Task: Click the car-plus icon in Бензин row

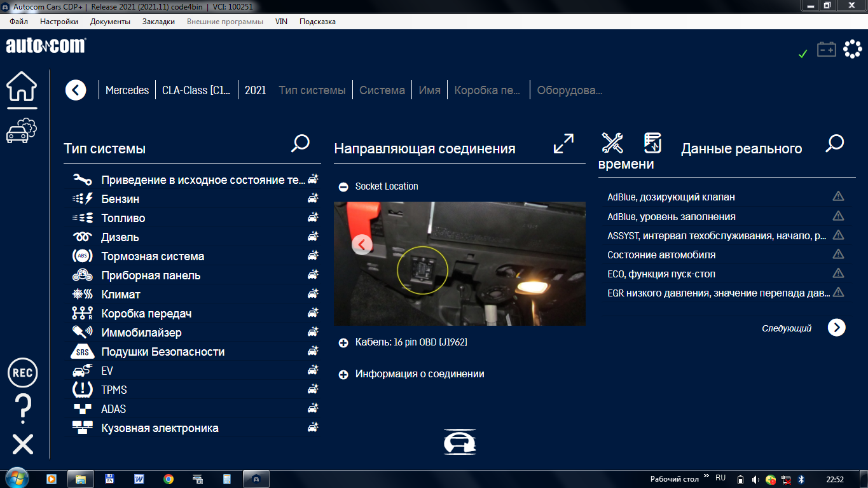Action: click(x=313, y=199)
